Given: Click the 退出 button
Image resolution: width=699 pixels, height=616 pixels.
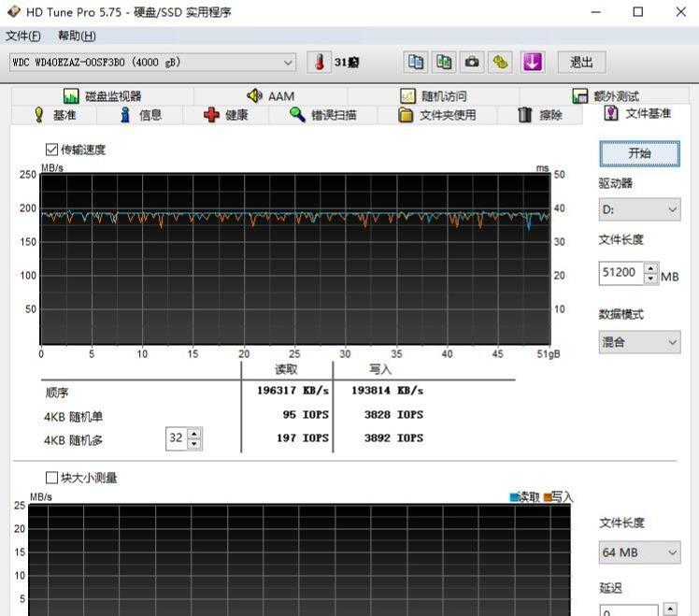Looking at the screenshot, I should click(581, 62).
